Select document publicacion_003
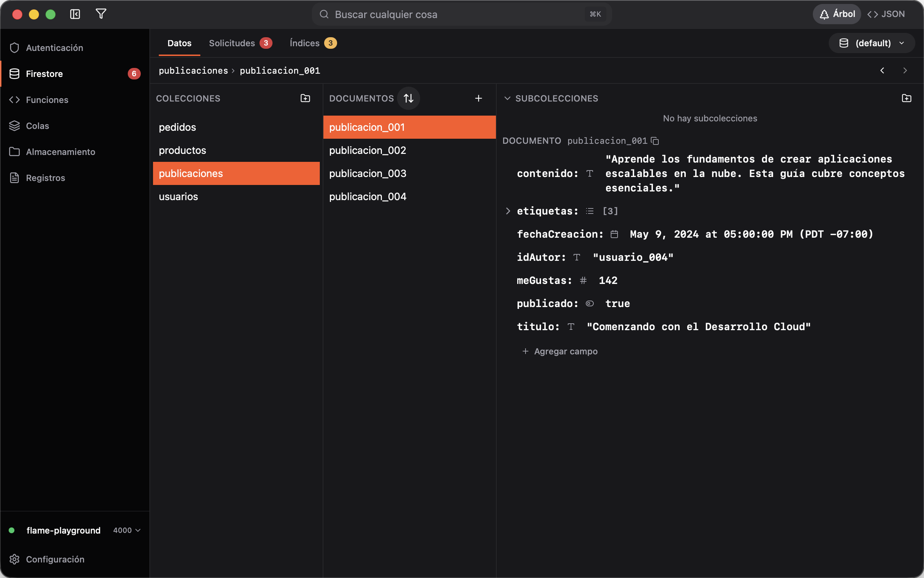This screenshot has height=578, width=924. pyautogui.click(x=409, y=173)
